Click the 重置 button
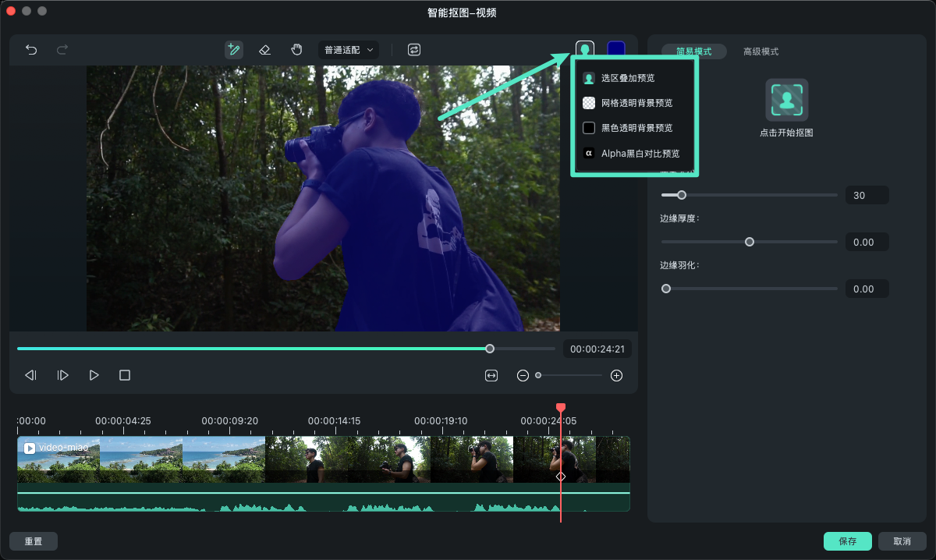The image size is (936, 560). [x=34, y=541]
